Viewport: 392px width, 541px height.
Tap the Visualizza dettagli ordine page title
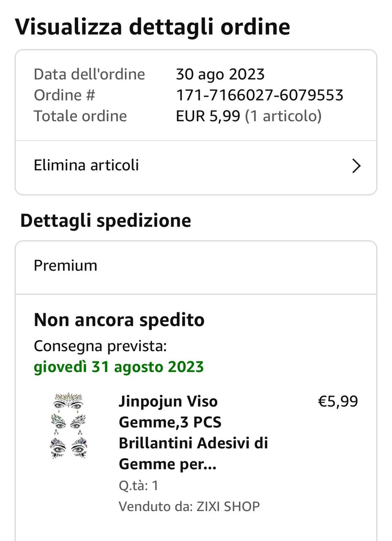coord(152,27)
